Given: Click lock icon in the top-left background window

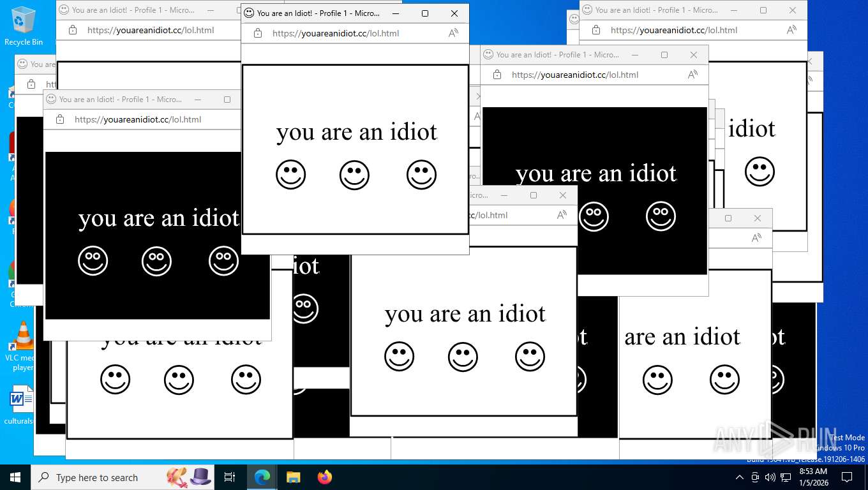Looking at the screenshot, I should 73,30.
